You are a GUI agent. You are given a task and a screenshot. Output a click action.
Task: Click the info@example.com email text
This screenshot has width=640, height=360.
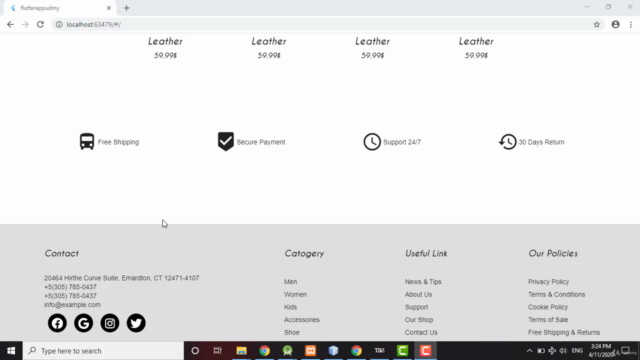(72, 304)
